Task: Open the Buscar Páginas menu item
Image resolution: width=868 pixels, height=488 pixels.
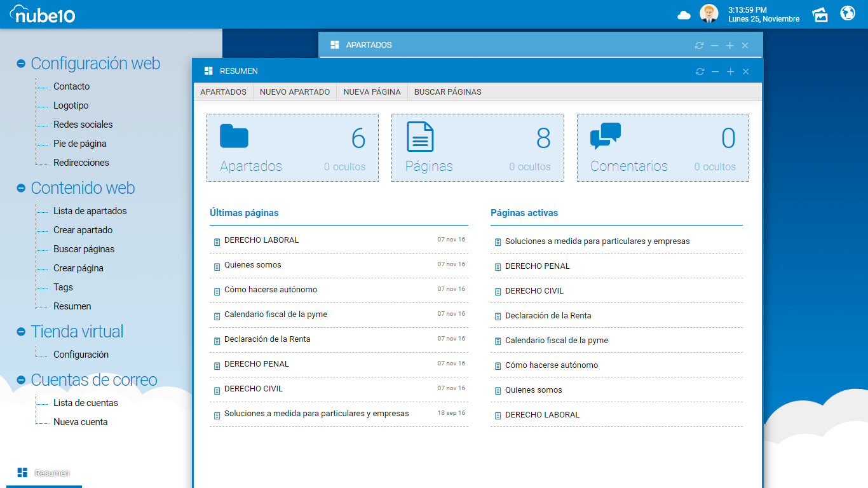Action: tap(447, 92)
